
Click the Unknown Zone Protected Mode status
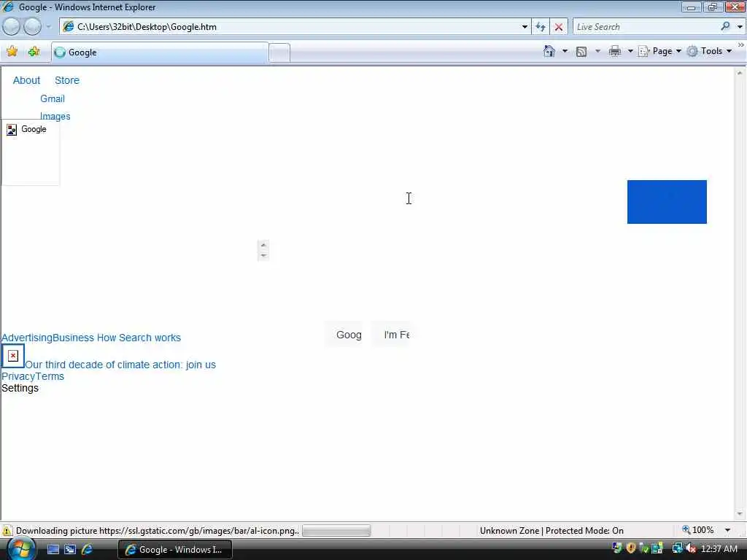pyautogui.click(x=551, y=531)
